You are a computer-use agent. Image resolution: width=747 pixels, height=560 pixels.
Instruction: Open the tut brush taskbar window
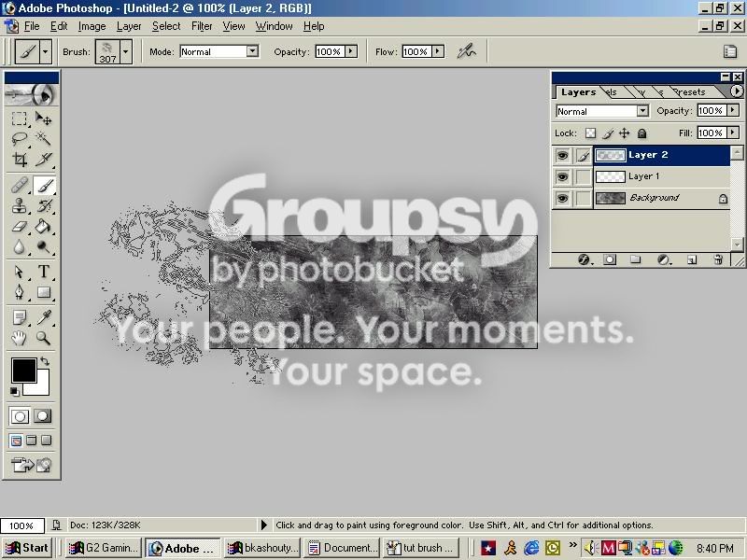[x=421, y=548]
